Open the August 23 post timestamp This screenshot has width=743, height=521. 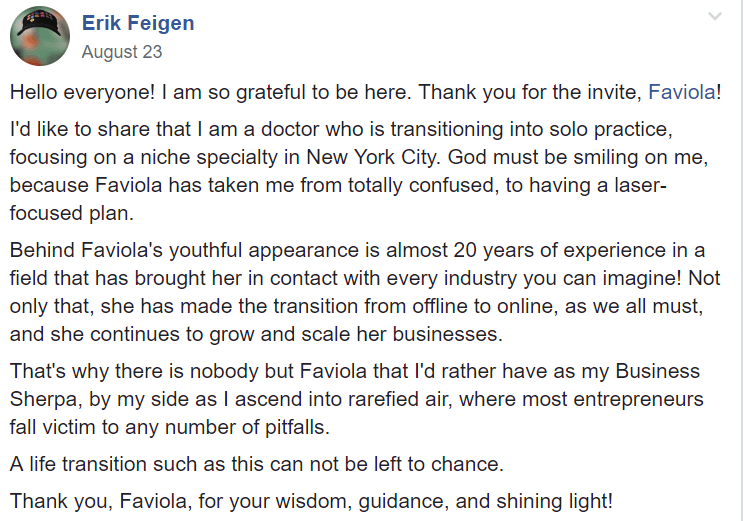[x=121, y=51]
